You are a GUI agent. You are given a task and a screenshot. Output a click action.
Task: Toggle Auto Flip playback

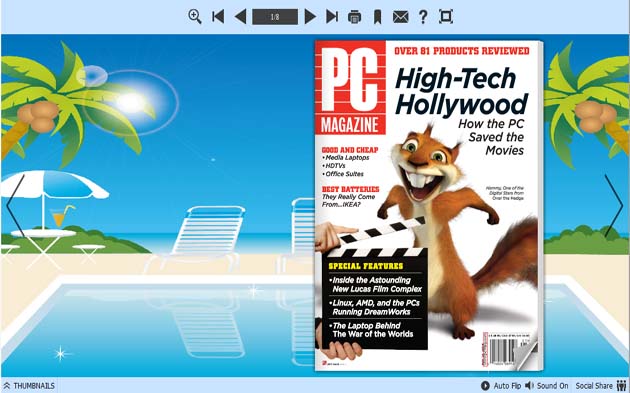click(501, 386)
